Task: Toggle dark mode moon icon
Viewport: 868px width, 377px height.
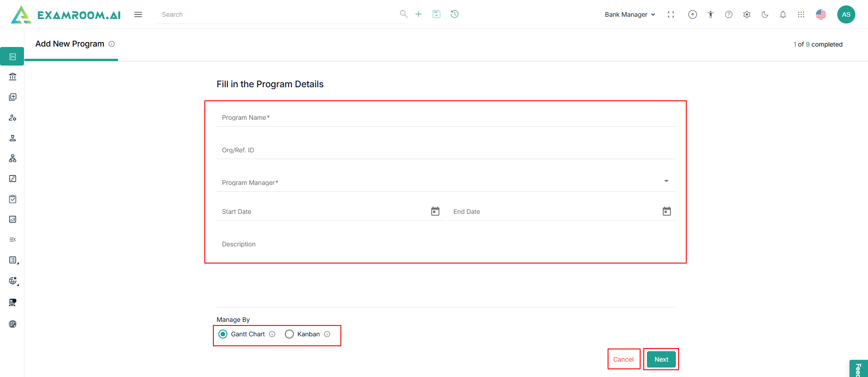Action: (x=765, y=14)
